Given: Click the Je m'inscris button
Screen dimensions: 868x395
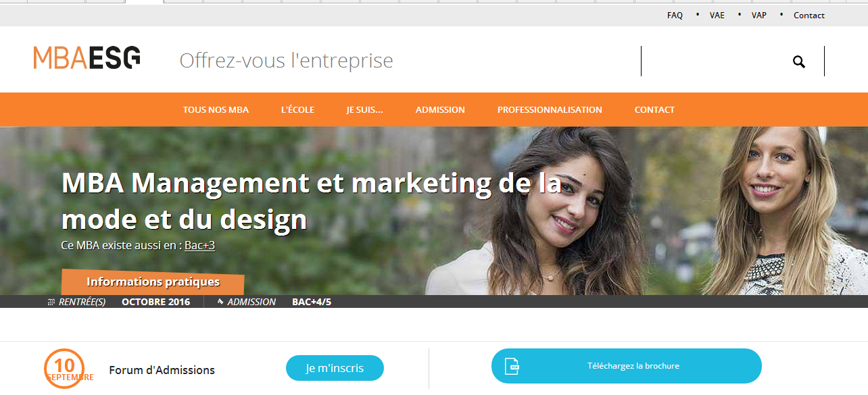Looking at the screenshot, I should point(335,368).
